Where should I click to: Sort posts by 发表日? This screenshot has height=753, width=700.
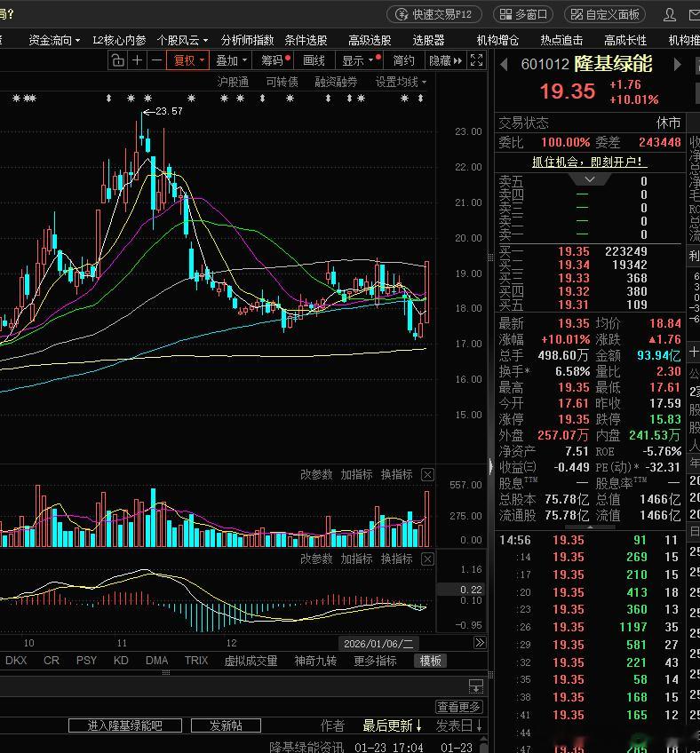pos(458,725)
